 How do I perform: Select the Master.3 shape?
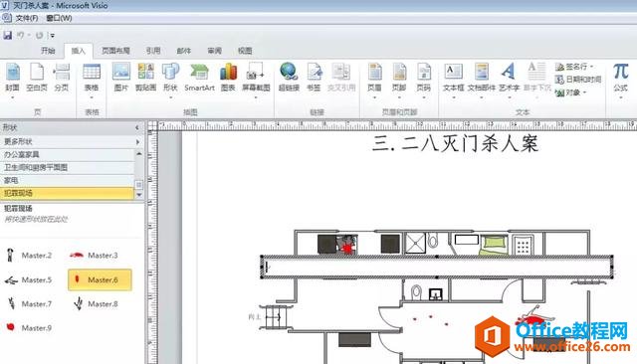pyautogui.click(x=94, y=256)
